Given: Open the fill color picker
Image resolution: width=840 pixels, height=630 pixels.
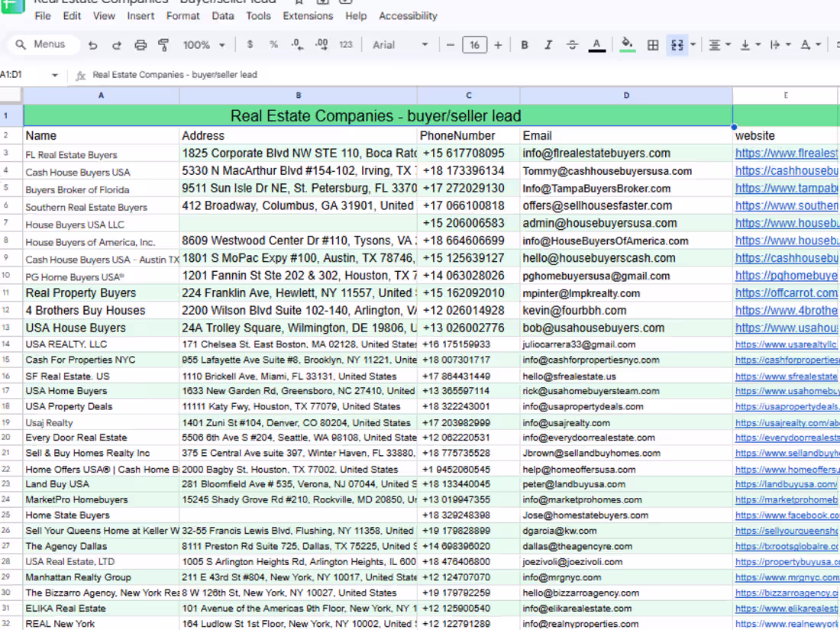Looking at the screenshot, I should coord(627,46).
